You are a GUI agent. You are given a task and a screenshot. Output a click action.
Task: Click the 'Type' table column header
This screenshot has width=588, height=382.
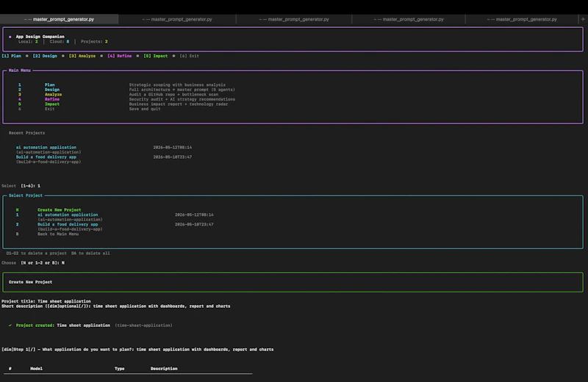click(120, 369)
